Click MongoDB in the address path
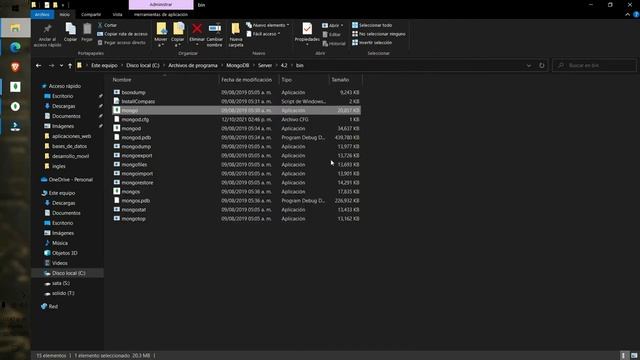Screen dimensions: 640x360 (238, 65)
